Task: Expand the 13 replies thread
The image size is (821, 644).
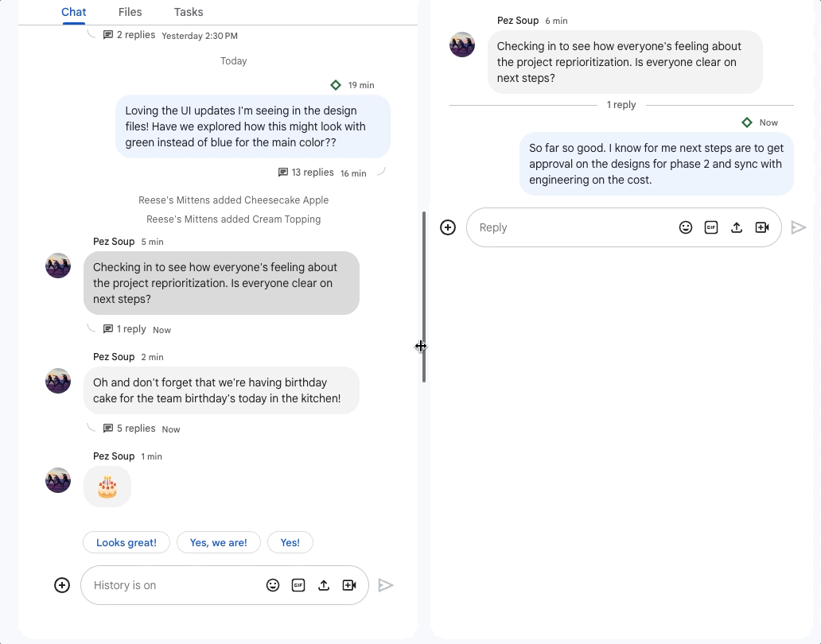Action: coord(305,172)
